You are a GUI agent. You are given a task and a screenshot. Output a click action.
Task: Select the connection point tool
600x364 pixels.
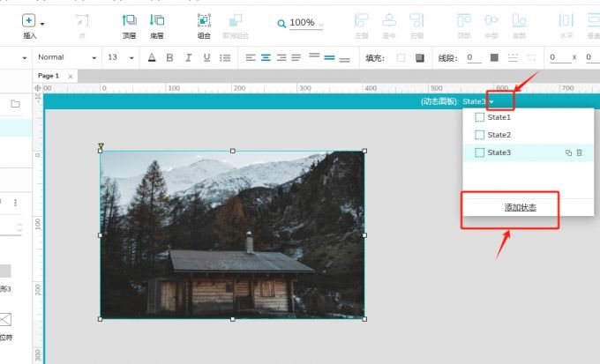82,20
